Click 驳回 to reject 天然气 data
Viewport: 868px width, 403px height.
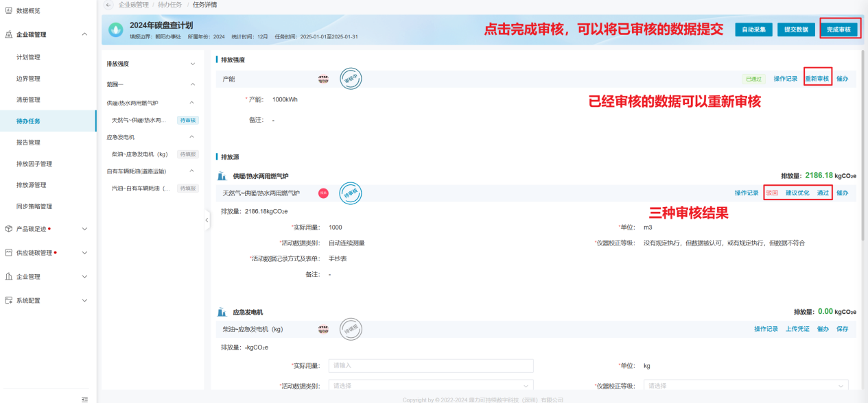772,193
